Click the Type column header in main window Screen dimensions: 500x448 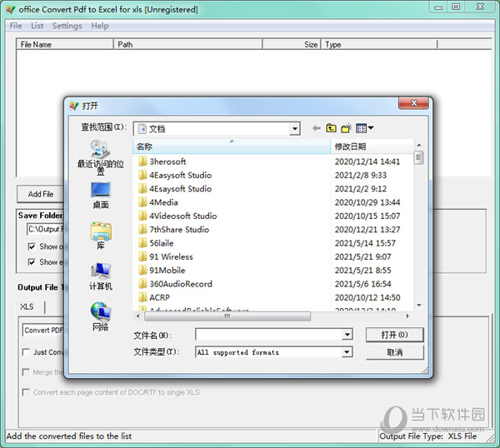379,45
